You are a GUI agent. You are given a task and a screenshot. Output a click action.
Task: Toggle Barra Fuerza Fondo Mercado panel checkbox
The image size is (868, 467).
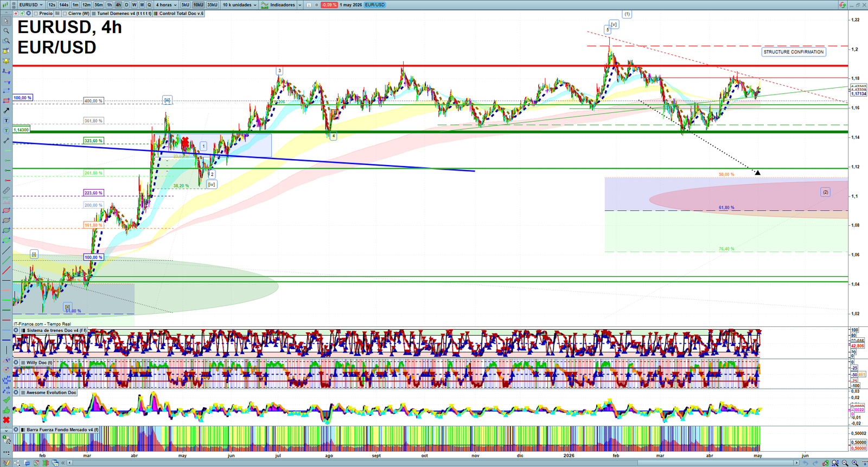pyautogui.click(x=23, y=430)
